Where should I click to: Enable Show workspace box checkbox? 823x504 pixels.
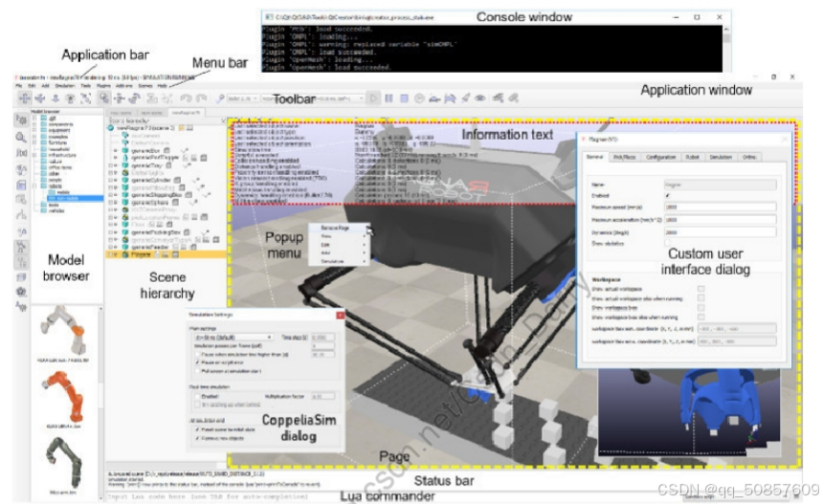pyautogui.click(x=701, y=308)
